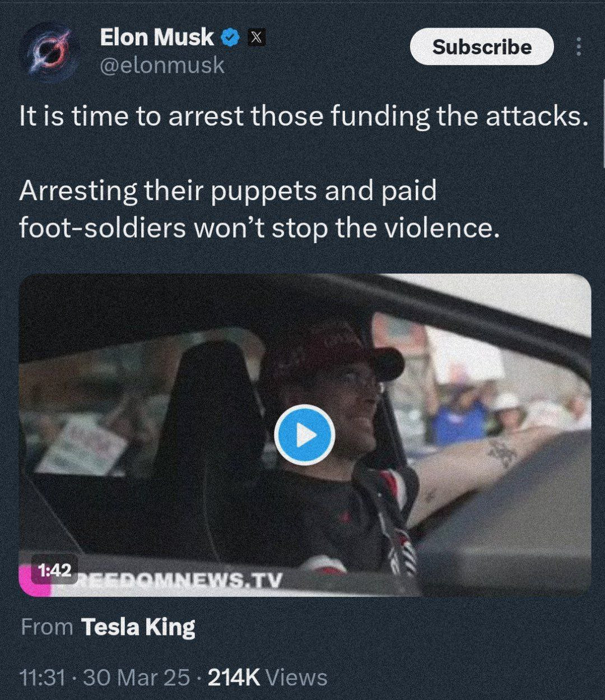
Task: Open the @elonmusk handle link
Action: point(162,66)
